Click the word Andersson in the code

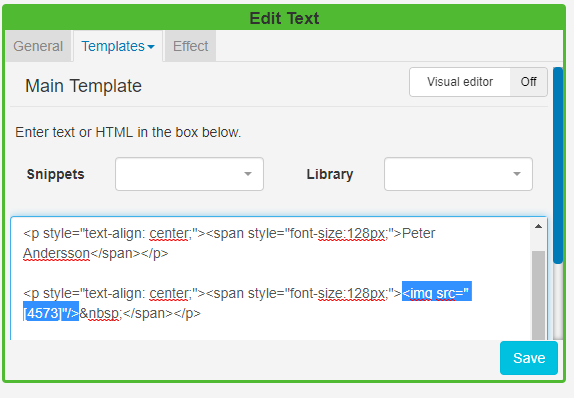(56, 253)
